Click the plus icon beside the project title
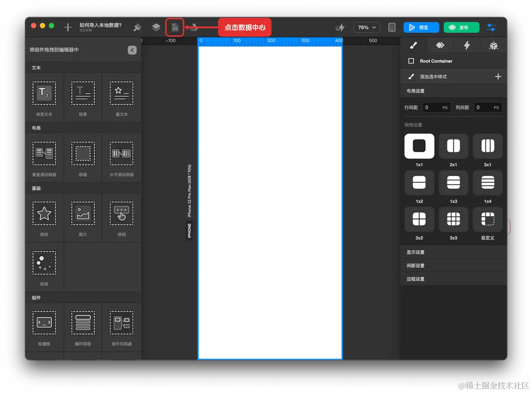Viewport: 532px width, 393px height. (68, 28)
